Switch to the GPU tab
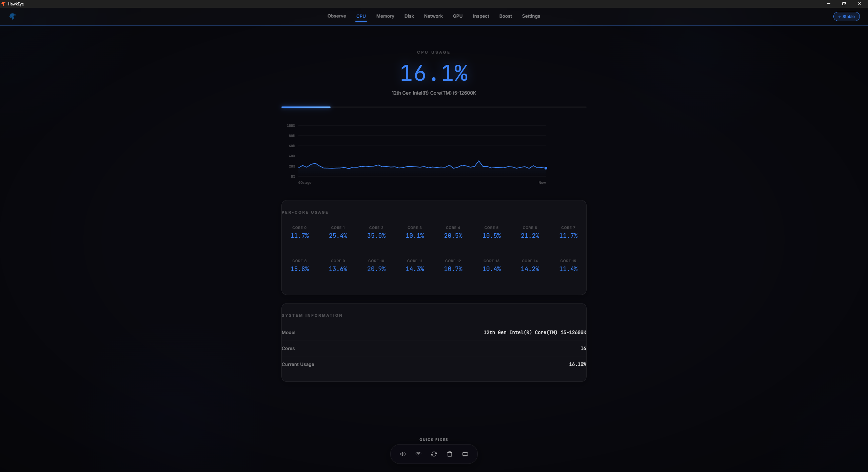868x472 pixels. [457, 16]
